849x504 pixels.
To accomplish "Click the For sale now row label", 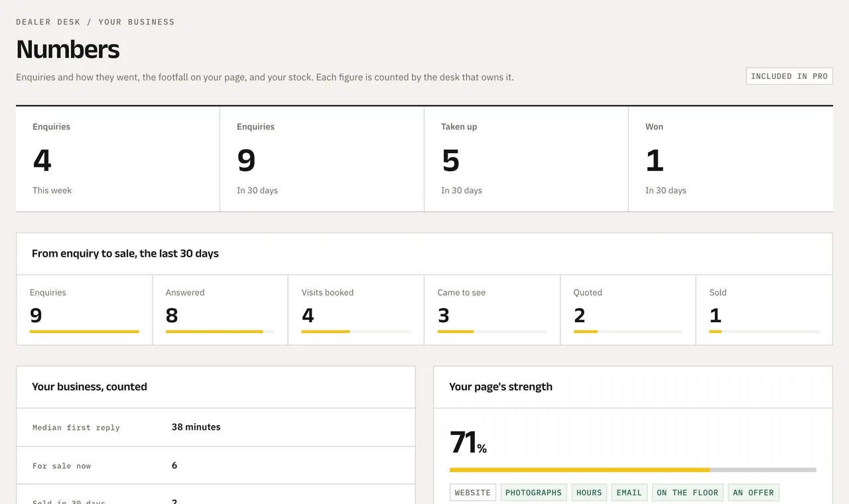I will [62, 466].
